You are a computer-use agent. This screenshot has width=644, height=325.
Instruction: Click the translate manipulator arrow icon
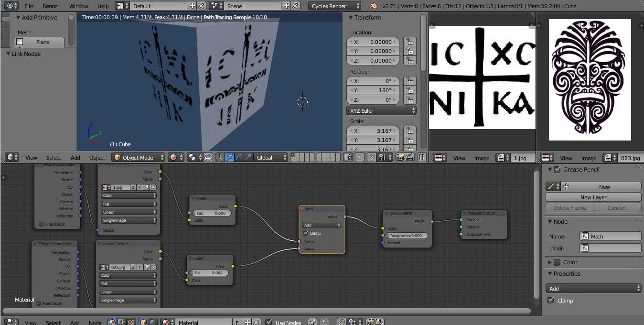pos(230,157)
